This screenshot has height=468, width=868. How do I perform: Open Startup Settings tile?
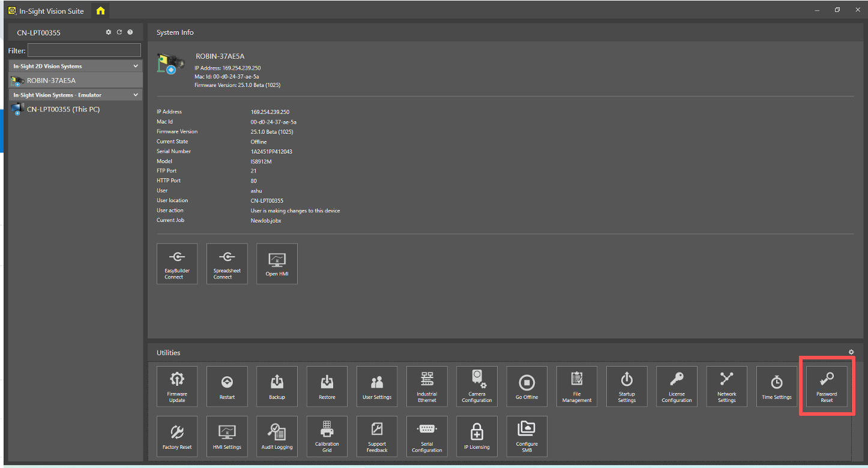[627, 386]
